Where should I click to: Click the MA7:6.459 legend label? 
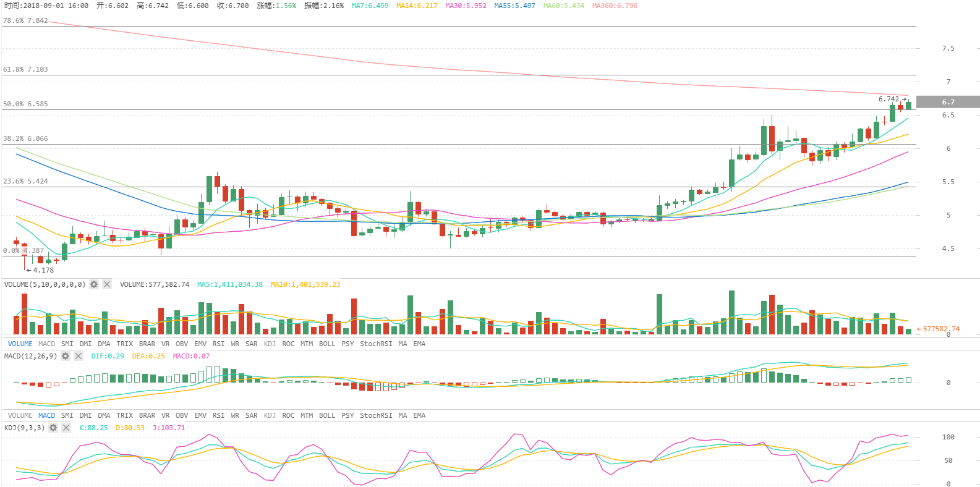(x=370, y=6)
